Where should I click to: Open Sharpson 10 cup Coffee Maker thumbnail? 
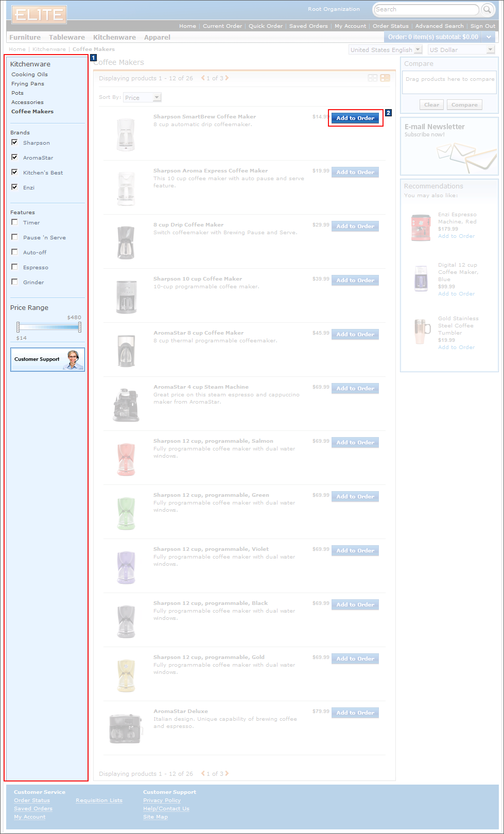click(126, 297)
